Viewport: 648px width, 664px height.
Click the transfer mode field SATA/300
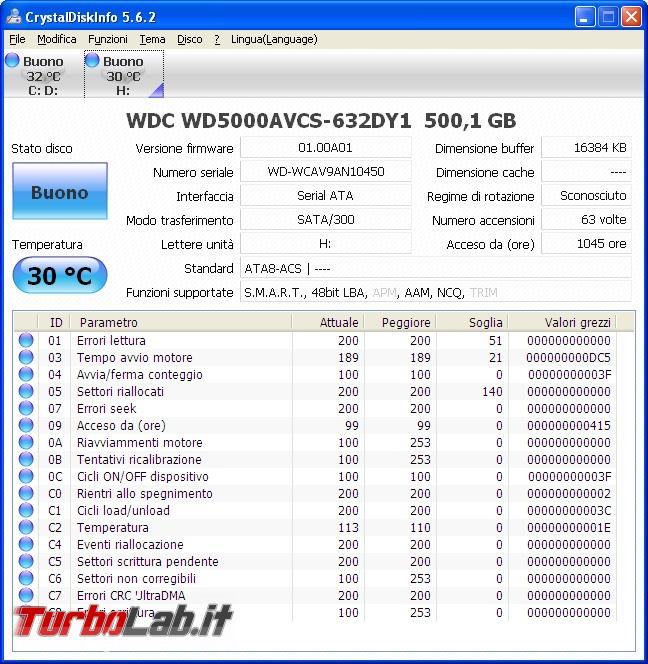[x=326, y=219]
